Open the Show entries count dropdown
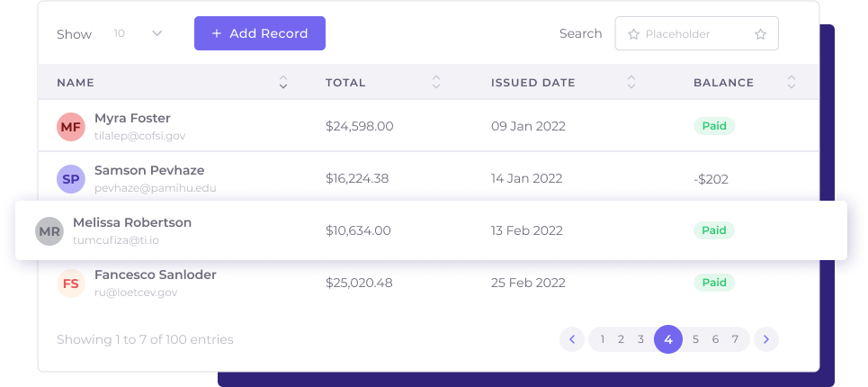The height and width of the screenshot is (387, 868). point(138,33)
